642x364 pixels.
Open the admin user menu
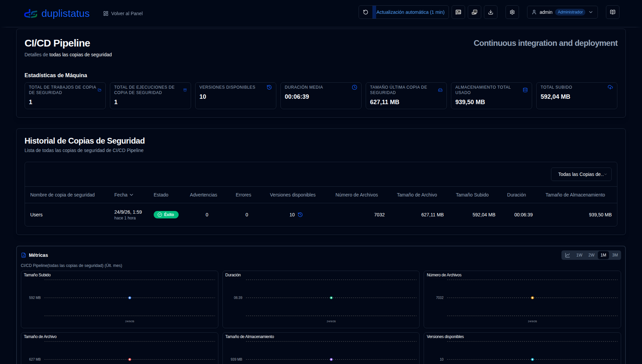pyautogui.click(x=562, y=12)
